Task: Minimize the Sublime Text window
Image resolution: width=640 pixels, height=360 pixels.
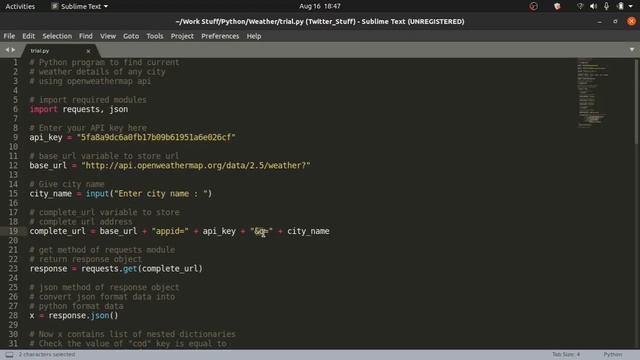Action: (599, 22)
